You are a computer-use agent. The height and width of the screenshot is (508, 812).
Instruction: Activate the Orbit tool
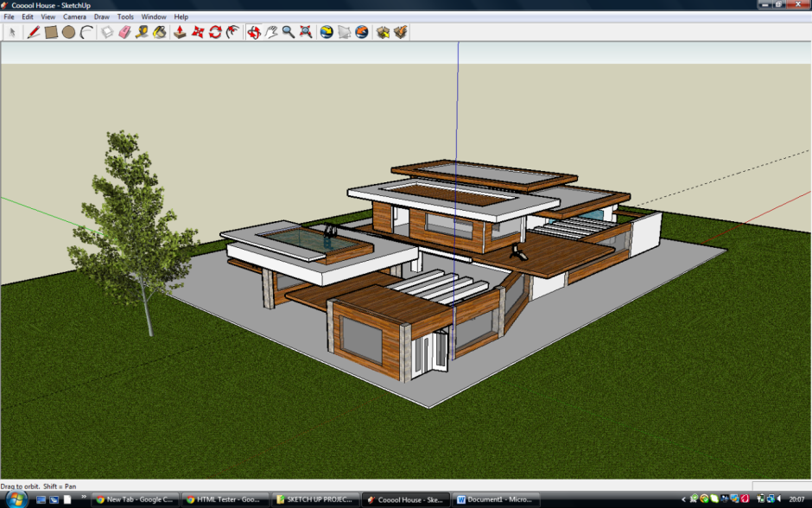click(x=253, y=32)
